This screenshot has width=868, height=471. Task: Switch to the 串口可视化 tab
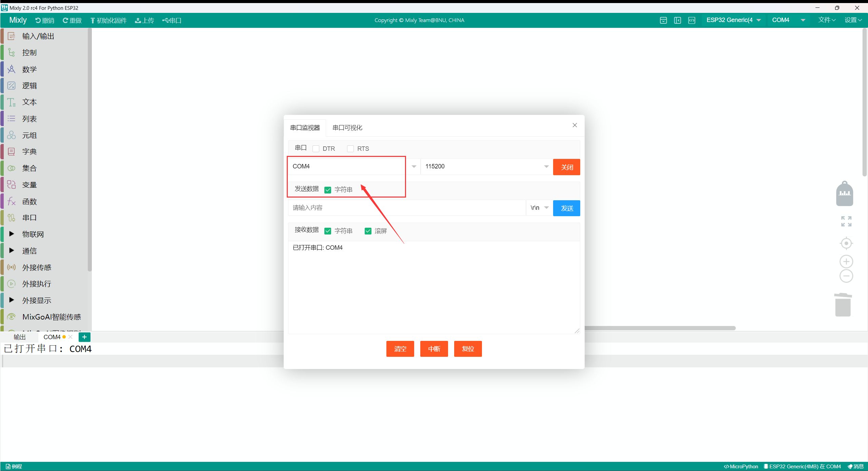(x=347, y=128)
